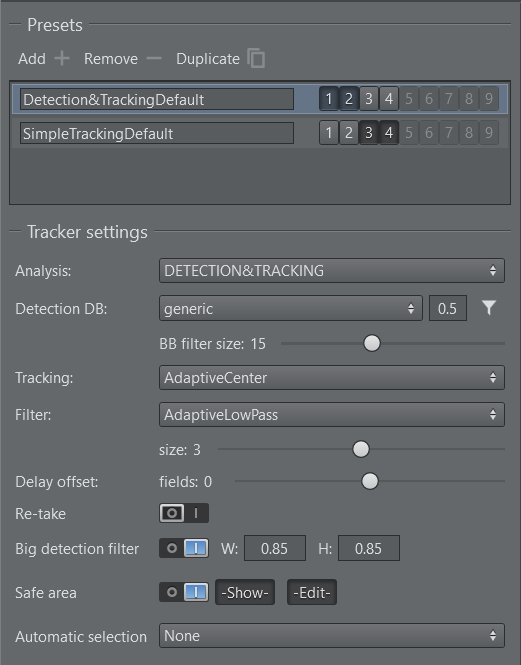Open the Filter AdaptiveLowPass dropdown
This screenshot has width=521, height=665.
[x=332, y=414]
